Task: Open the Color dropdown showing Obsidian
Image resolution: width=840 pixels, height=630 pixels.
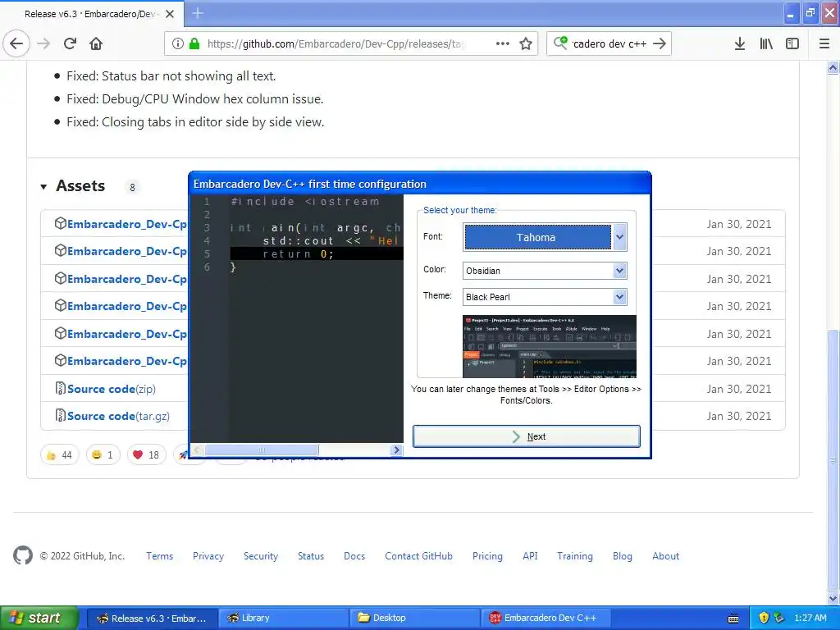Action: 619,271
